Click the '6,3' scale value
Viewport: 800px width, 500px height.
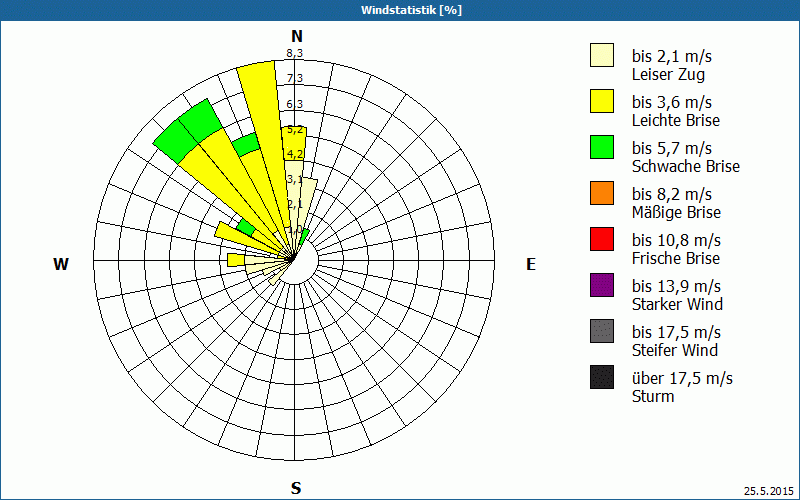point(294,104)
